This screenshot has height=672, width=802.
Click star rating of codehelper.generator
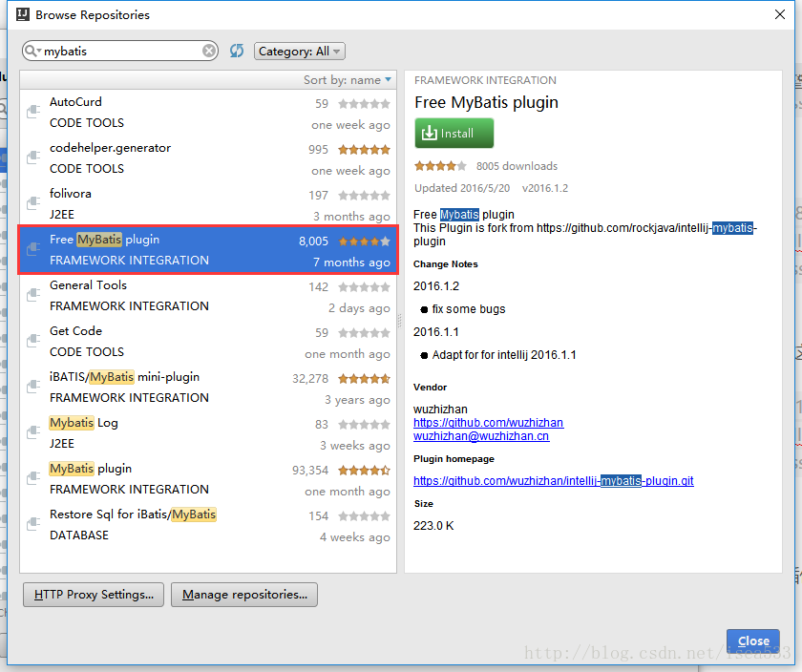(364, 149)
